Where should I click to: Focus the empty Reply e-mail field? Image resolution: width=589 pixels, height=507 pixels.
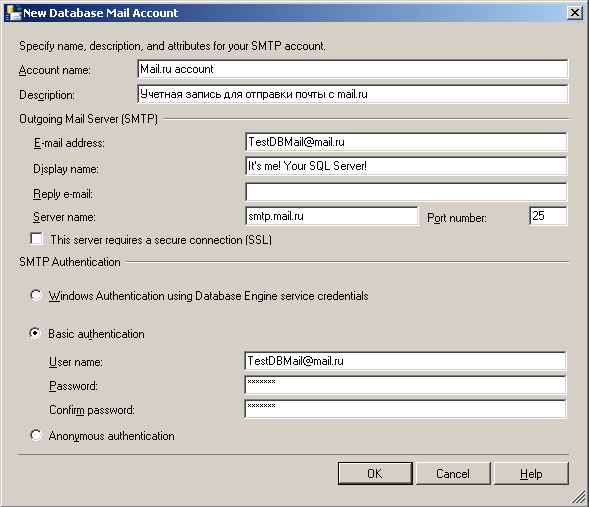click(x=406, y=192)
